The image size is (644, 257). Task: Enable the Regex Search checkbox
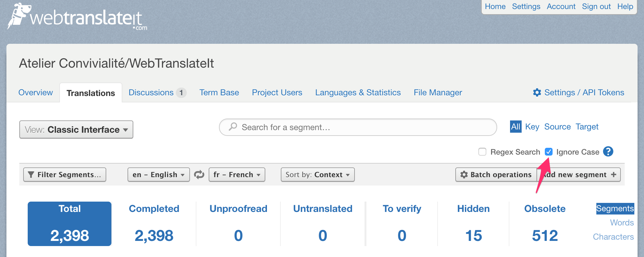[x=482, y=152]
